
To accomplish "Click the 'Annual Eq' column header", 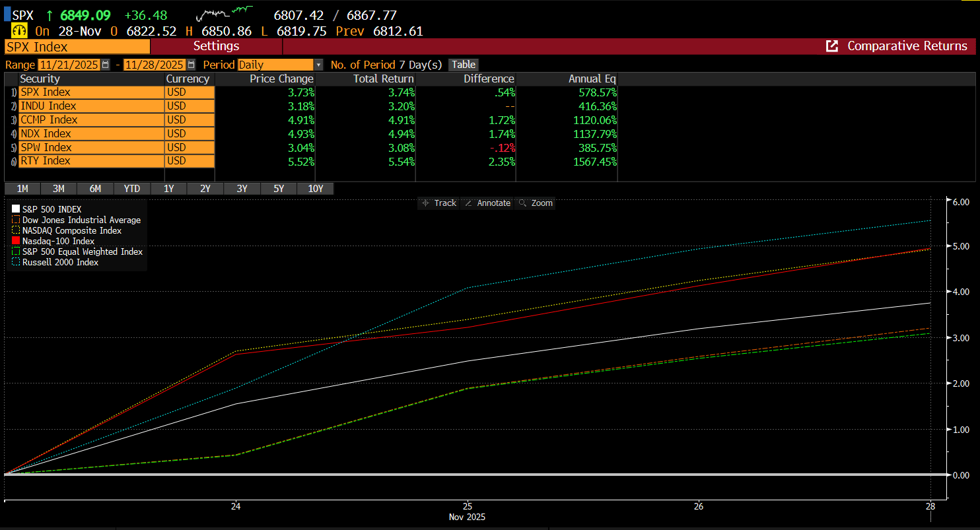I will (592, 79).
